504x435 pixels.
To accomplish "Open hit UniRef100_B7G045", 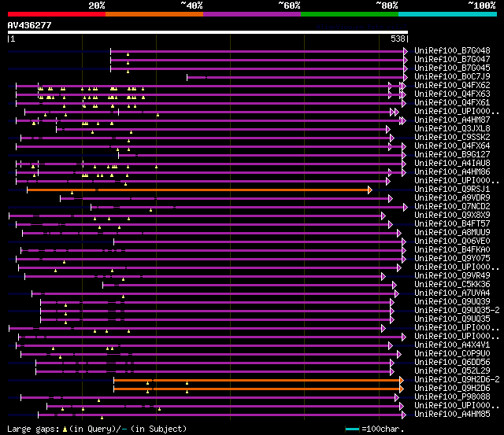I will [x=452, y=68].
